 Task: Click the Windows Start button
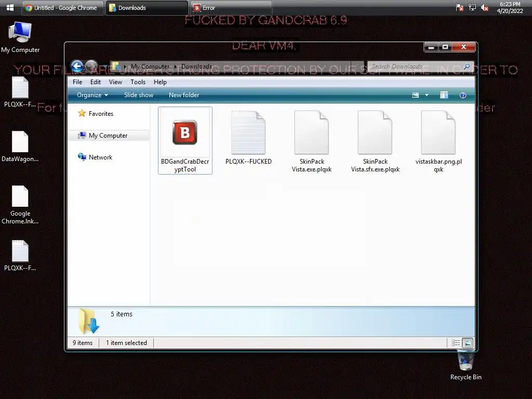pos(10,7)
